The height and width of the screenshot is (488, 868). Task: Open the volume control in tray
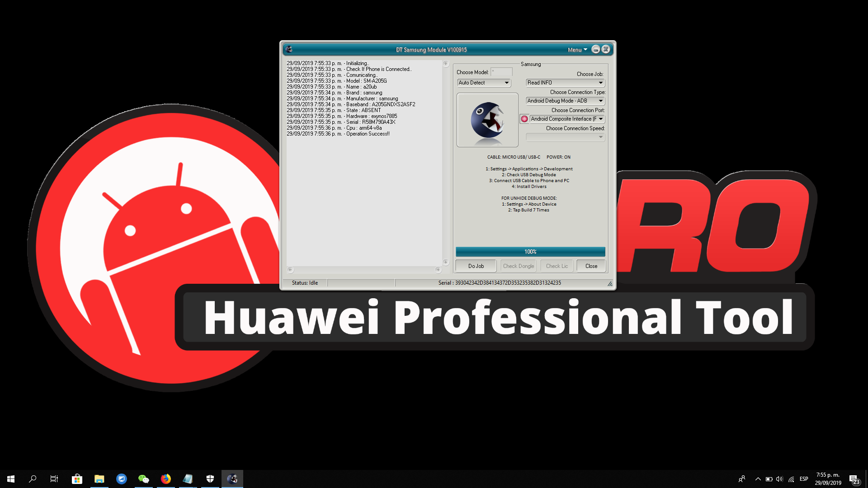(x=779, y=479)
